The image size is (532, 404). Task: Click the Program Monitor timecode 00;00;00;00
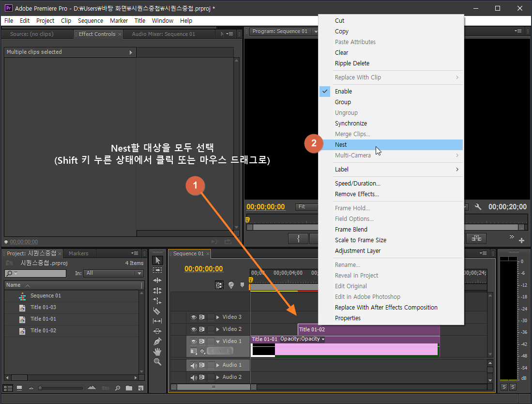266,207
